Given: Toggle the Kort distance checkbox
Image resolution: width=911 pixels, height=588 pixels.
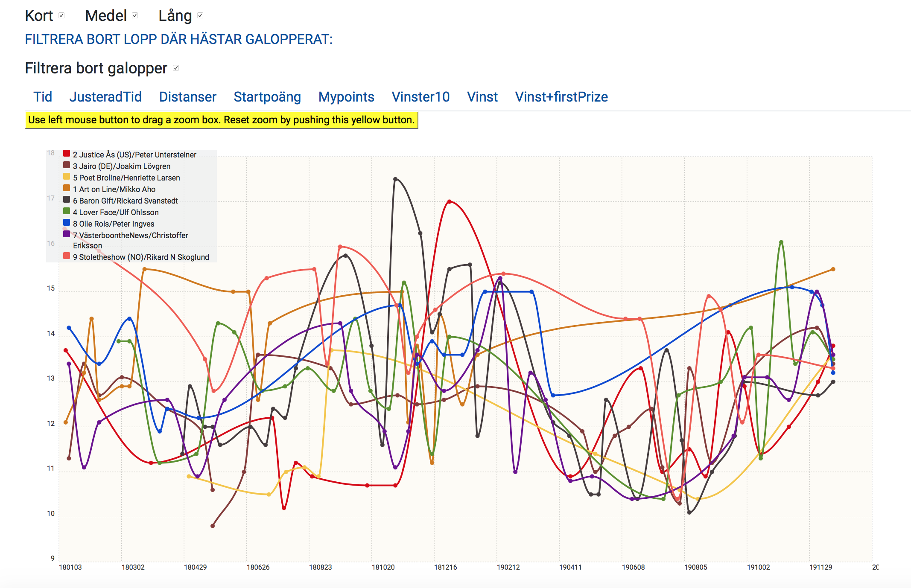Looking at the screenshot, I should coord(61,15).
